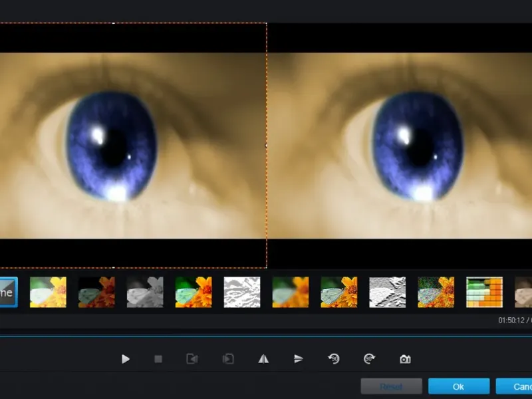Image resolution: width=532 pixels, height=399 pixels.
Task: Click the next frame icon
Action: 228,359
